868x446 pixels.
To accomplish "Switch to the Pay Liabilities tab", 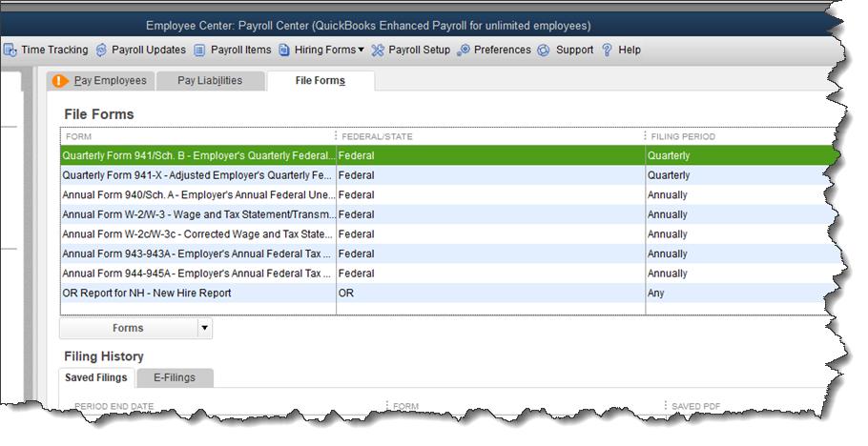I will 210,81.
